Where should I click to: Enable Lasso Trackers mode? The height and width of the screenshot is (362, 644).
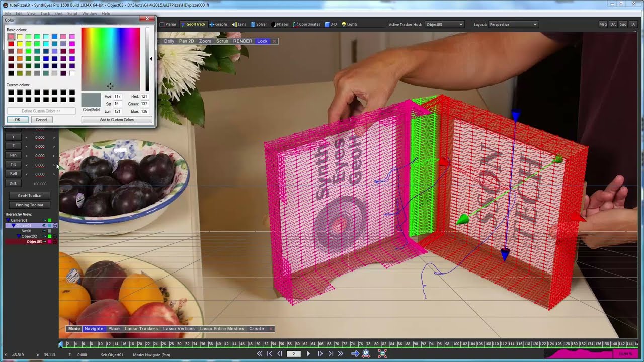click(141, 329)
